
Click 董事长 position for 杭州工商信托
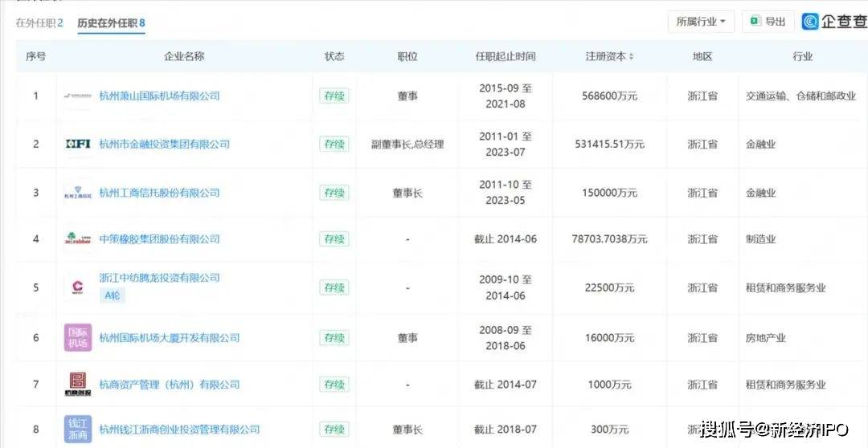point(407,193)
